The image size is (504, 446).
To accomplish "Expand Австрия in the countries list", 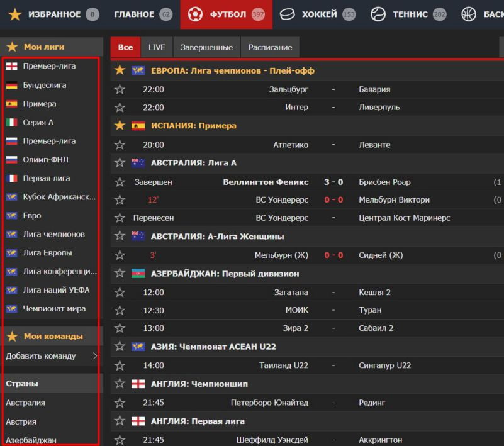I will tap(21, 421).
